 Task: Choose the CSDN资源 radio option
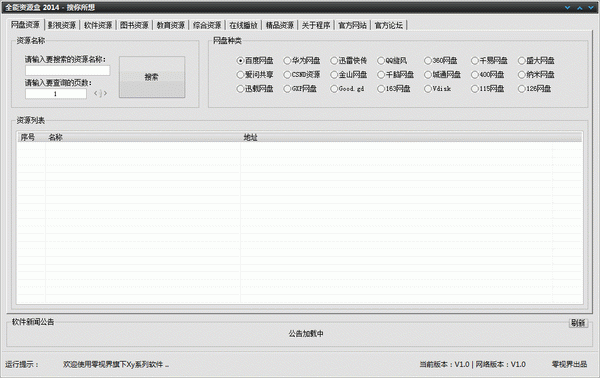[302, 75]
